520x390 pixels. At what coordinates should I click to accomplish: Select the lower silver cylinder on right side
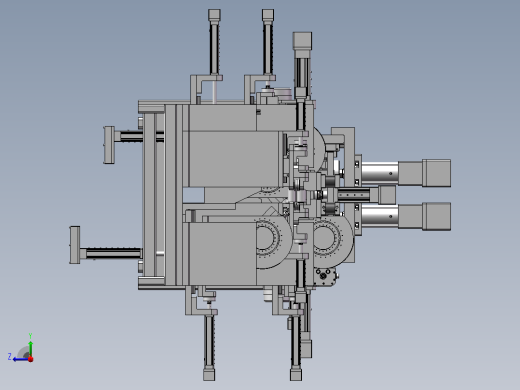(380, 216)
